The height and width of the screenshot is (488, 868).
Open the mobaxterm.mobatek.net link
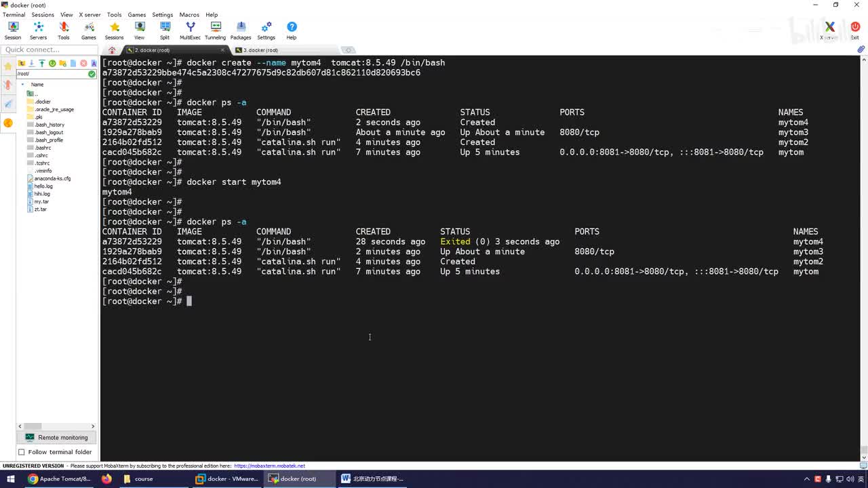tap(269, 466)
